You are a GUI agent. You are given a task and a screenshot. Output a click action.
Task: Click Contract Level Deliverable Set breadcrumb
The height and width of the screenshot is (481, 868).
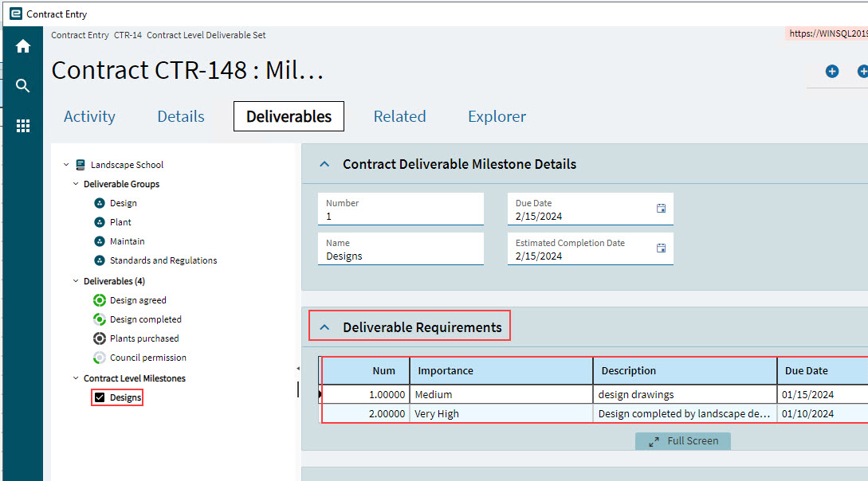pyautogui.click(x=206, y=35)
